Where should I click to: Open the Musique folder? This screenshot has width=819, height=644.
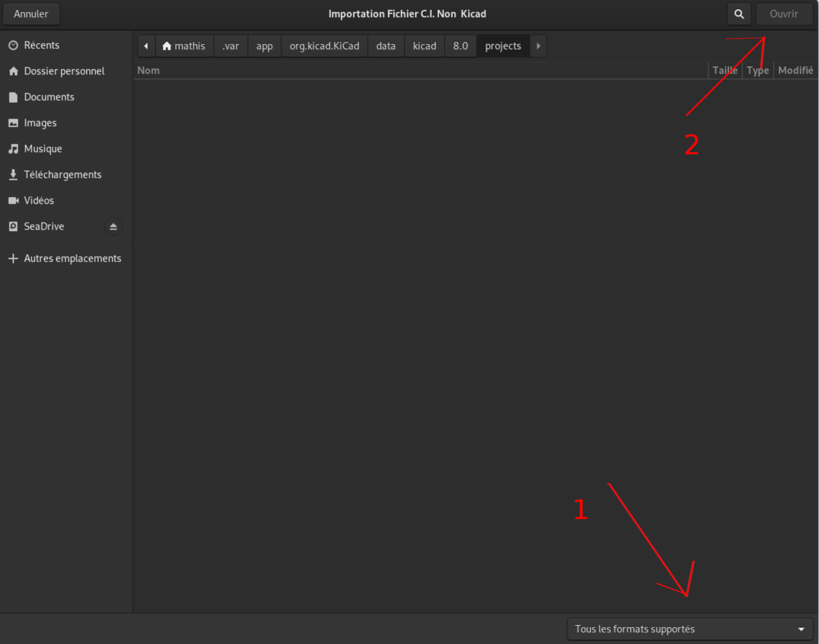click(66, 149)
